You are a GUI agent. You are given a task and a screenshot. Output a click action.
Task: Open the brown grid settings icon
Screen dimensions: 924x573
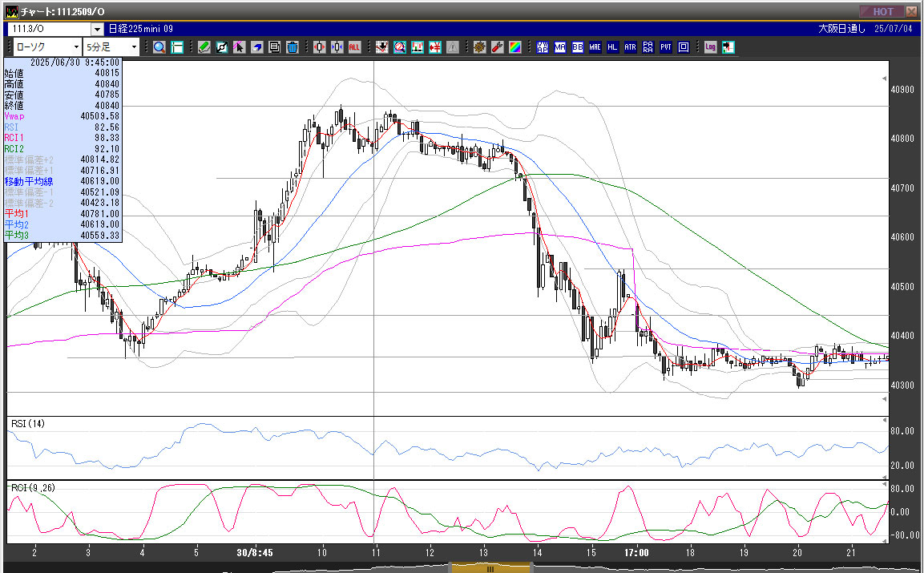tap(479, 47)
